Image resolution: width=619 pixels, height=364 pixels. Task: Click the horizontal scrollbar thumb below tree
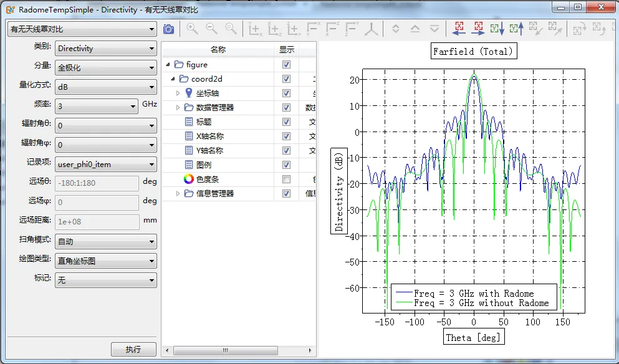(x=226, y=350)
